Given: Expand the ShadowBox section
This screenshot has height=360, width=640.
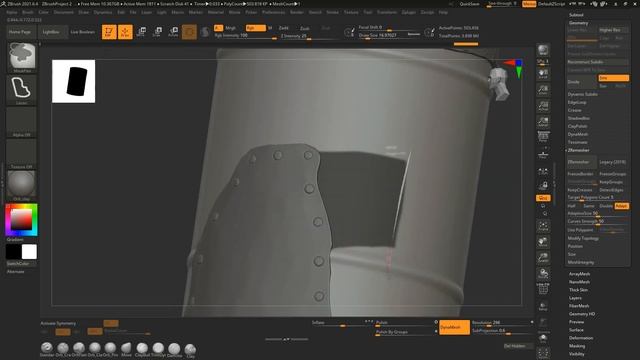Looking at the screenshot, I should 578,118.
